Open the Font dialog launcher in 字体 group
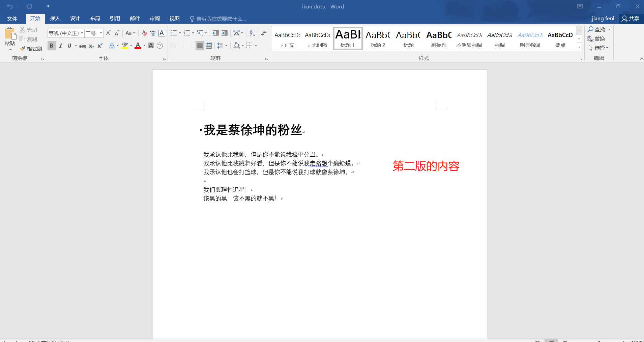 pyautogui.click(x=164, y=59)
